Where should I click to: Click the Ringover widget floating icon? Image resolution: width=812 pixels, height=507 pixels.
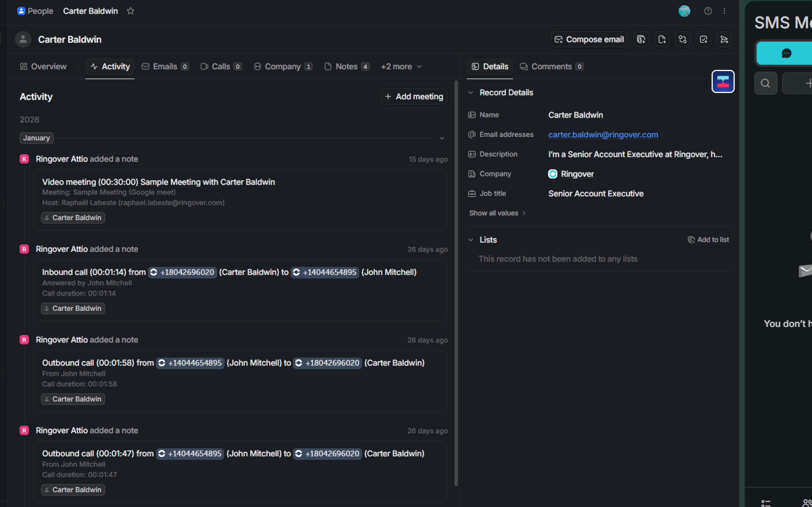point(723,81)
